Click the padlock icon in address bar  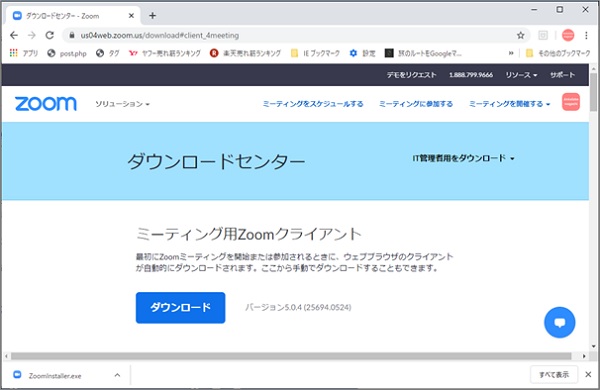(72, 35)
